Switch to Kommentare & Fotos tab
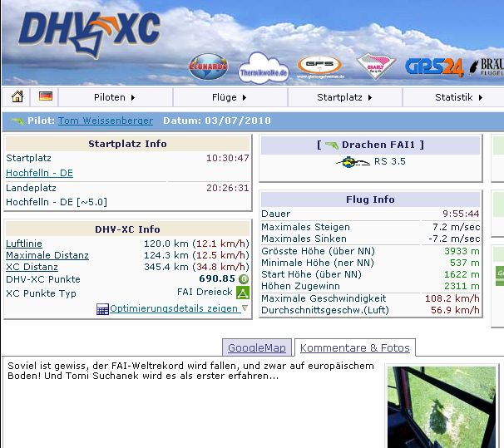The image size is (504, 448). [355, 347]
